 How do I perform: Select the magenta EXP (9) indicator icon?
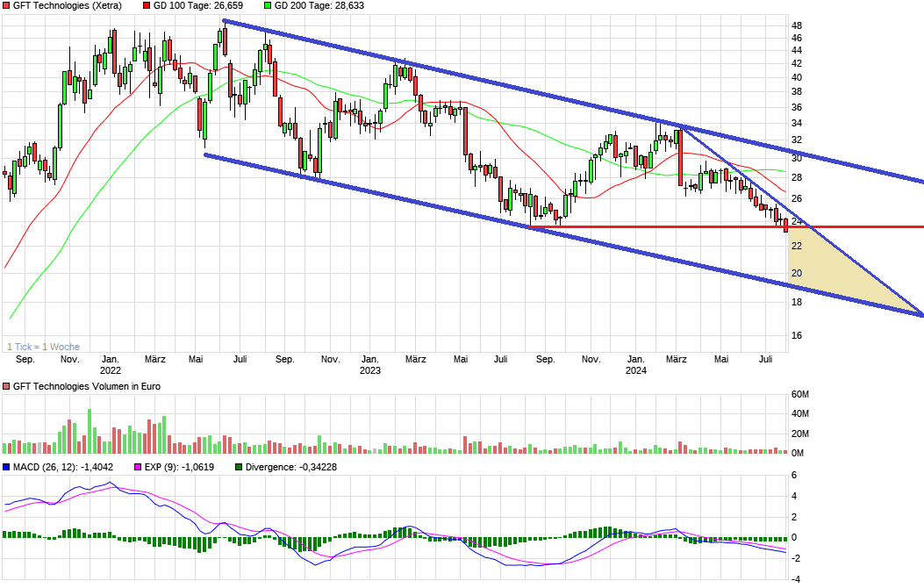[137, 465]
